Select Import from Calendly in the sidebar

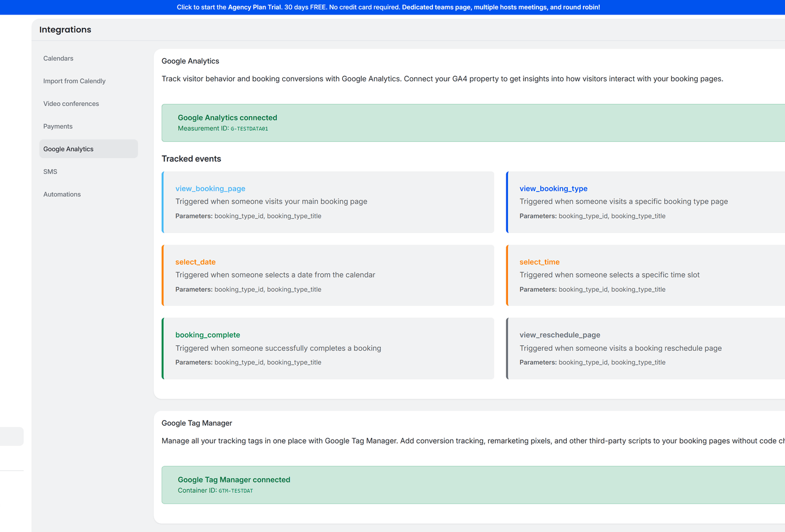[74, 81]
